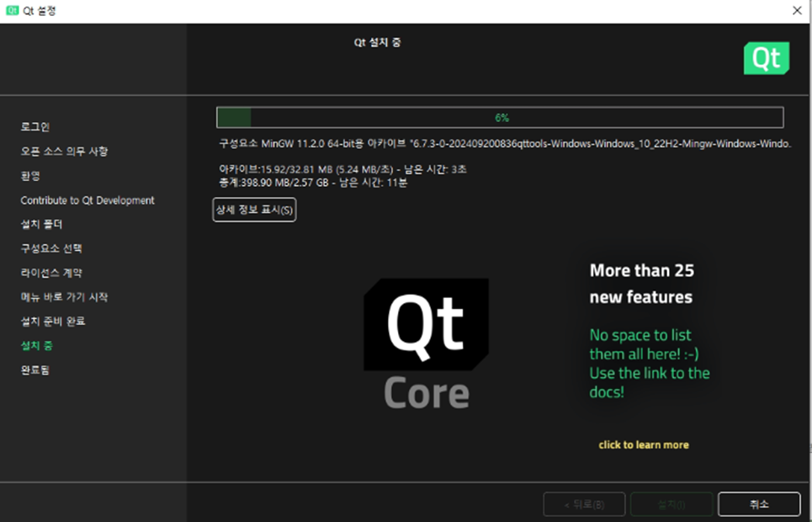Viewport: 812px width, 522px height.
Task: Cancel the installation with 취소 button
Action: [x=759, y=503]
